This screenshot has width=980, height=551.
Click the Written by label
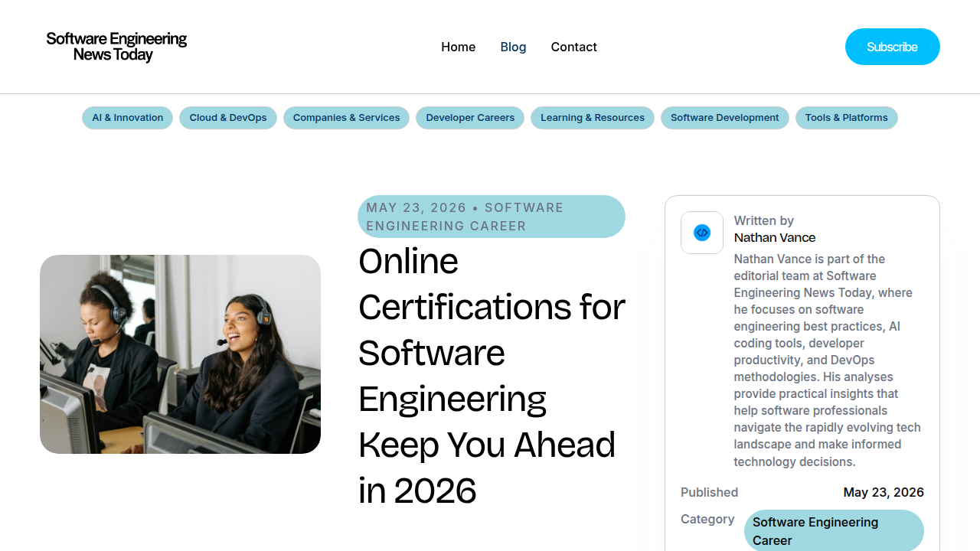click(x=764, y=220)
